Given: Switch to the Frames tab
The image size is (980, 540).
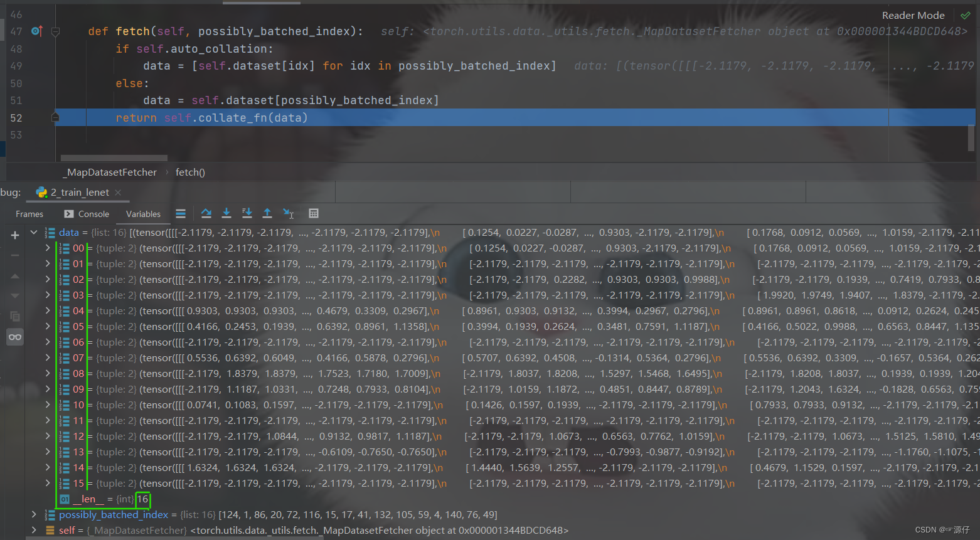Looking at the screenshot, I should pyautogui.click(x=29, y=214).
